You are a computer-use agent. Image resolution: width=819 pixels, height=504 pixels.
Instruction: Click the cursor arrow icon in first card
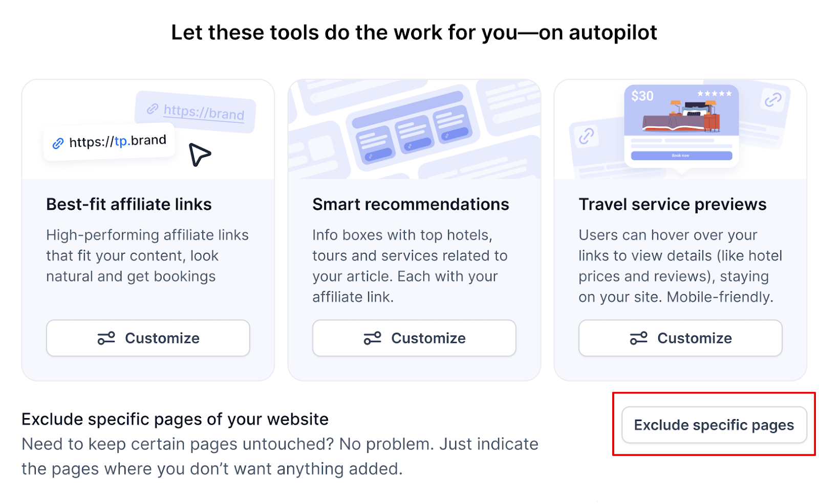pyautogui.click(x=200, y=155)
